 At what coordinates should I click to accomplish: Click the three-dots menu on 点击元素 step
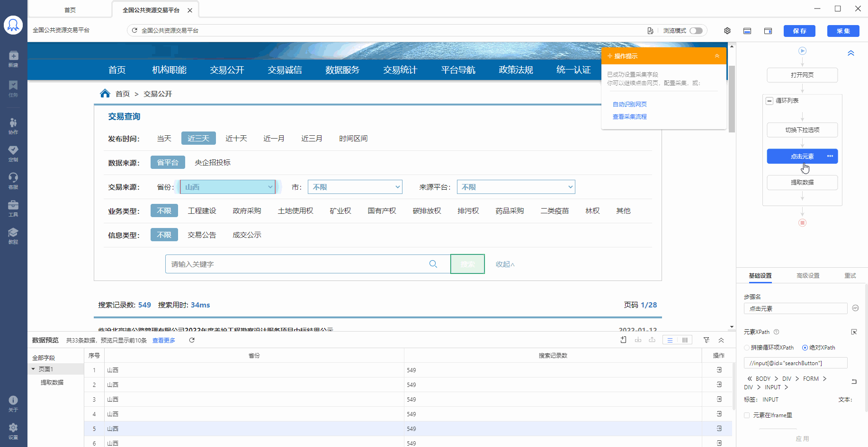coord(830,156)
